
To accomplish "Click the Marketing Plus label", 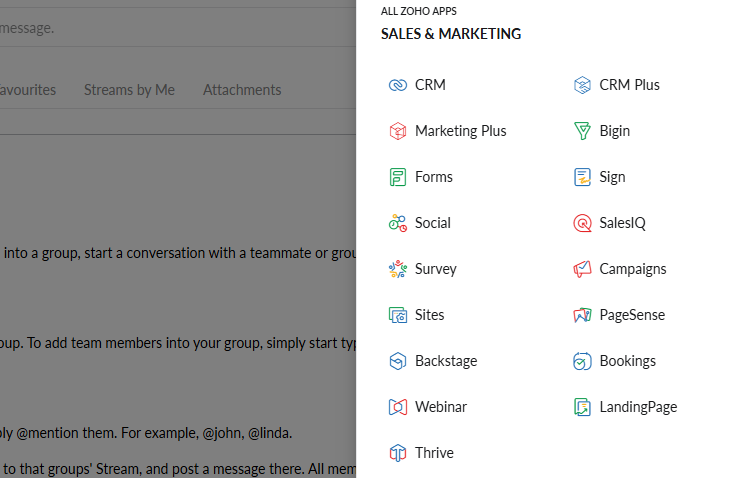I will coord(461,131).
